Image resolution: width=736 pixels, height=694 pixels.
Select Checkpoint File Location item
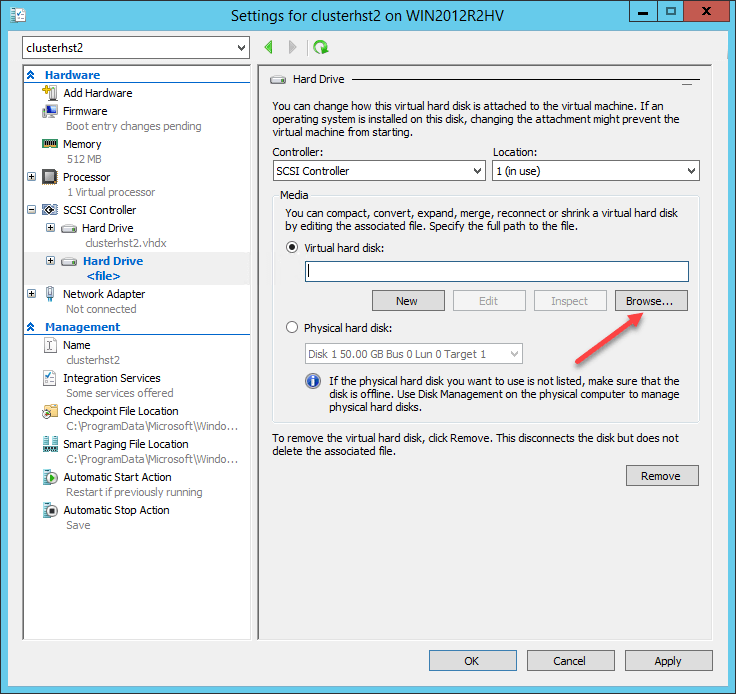(121, 411)
